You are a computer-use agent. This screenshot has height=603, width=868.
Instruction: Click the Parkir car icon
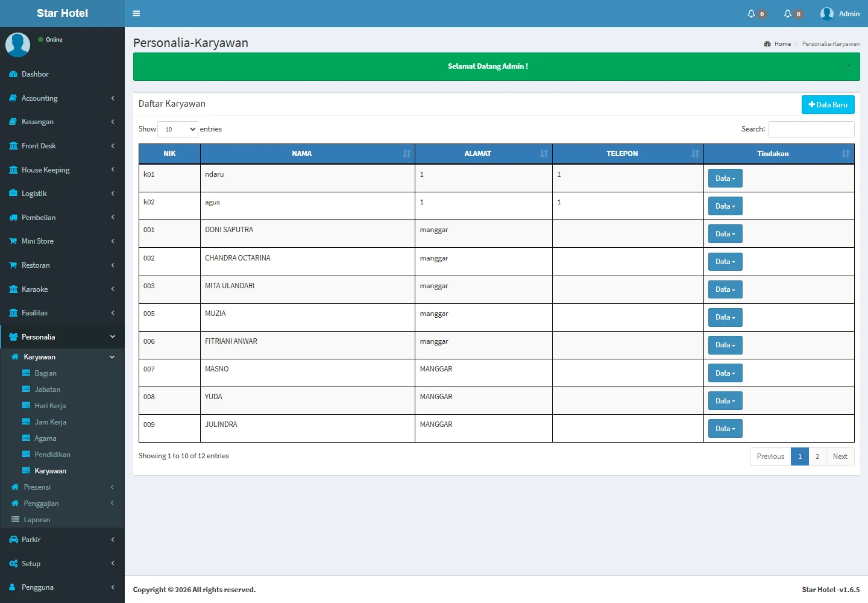(13, 540)
